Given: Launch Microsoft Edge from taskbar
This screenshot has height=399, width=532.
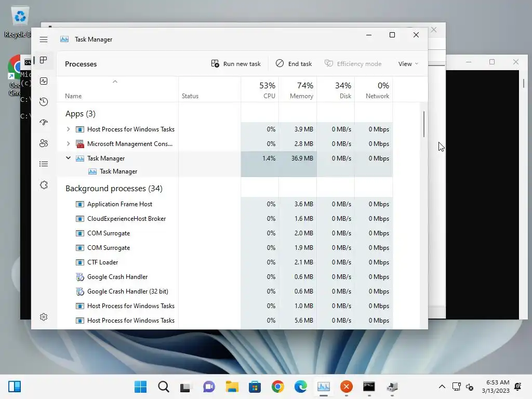Looking at the screenshot, I should (x=301, y=387).
